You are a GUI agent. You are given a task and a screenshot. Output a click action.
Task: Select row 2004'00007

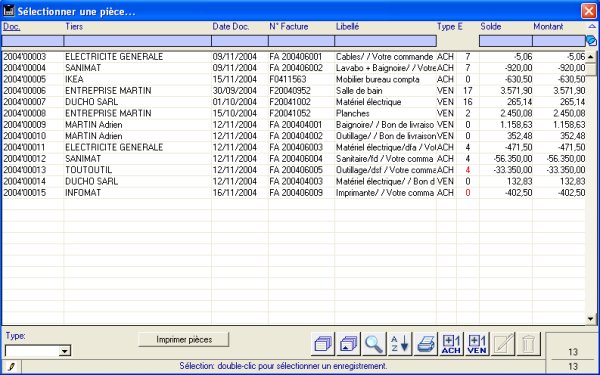pyautogui.click(x=293, y=102)
